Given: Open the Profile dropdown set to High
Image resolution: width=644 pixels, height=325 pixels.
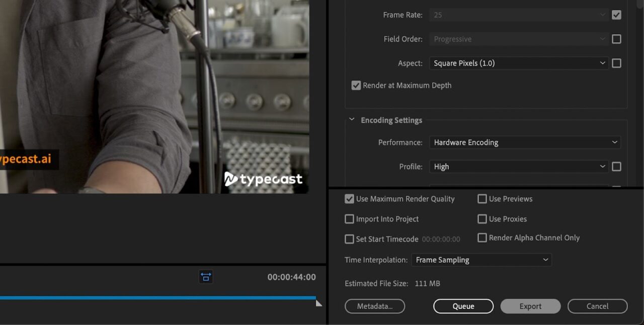Looking at the screenshot, I should 518,167.
